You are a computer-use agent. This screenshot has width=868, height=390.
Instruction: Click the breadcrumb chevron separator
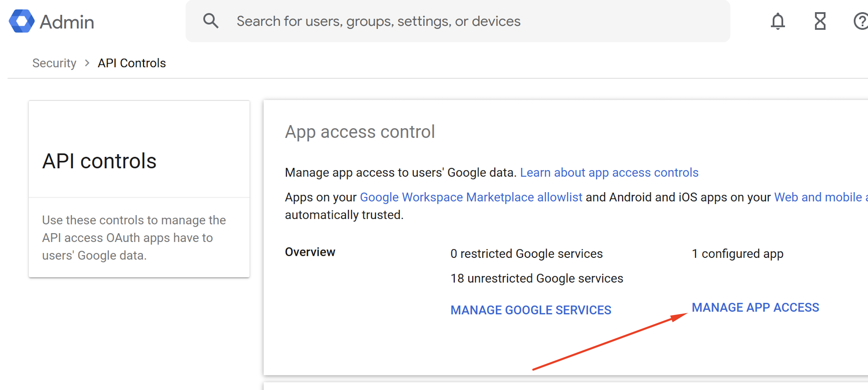point(87,63)
